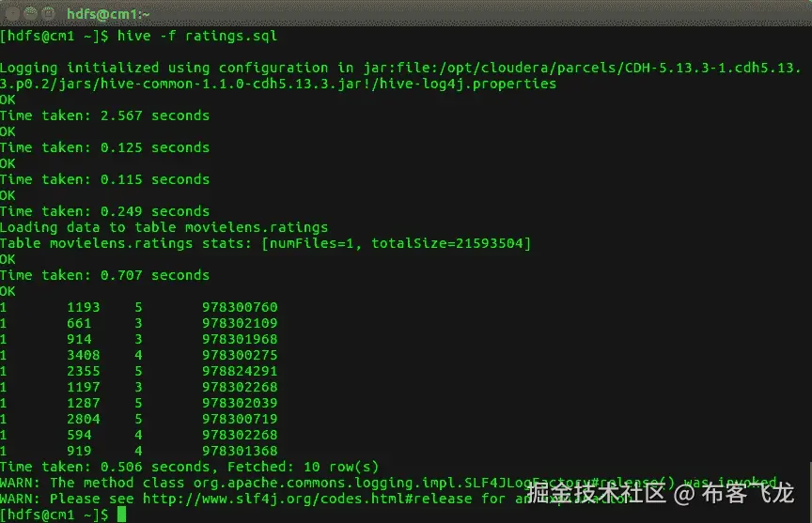Close the hdfs@cm1 terminal window

pos(11,14)
